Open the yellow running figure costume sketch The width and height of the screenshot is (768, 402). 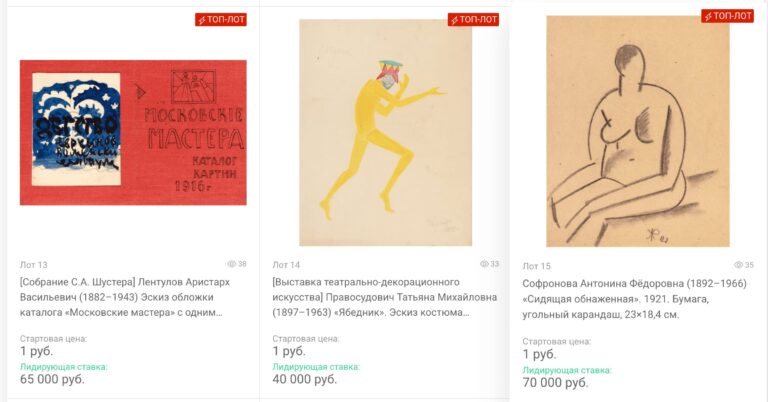click(385, 132)
